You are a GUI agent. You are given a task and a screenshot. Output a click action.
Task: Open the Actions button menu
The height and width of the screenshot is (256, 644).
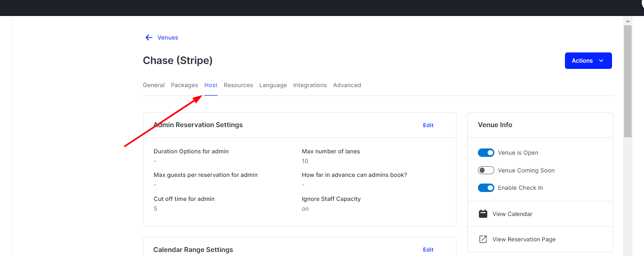click(x=588, y=61)
